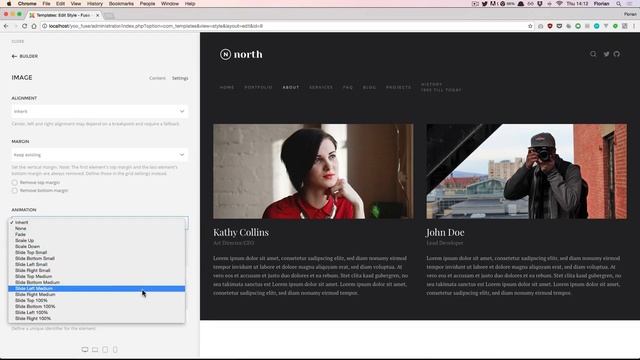640x360 pixels.
Task: Click Builder back button label
Action: (x=29, y=56)
